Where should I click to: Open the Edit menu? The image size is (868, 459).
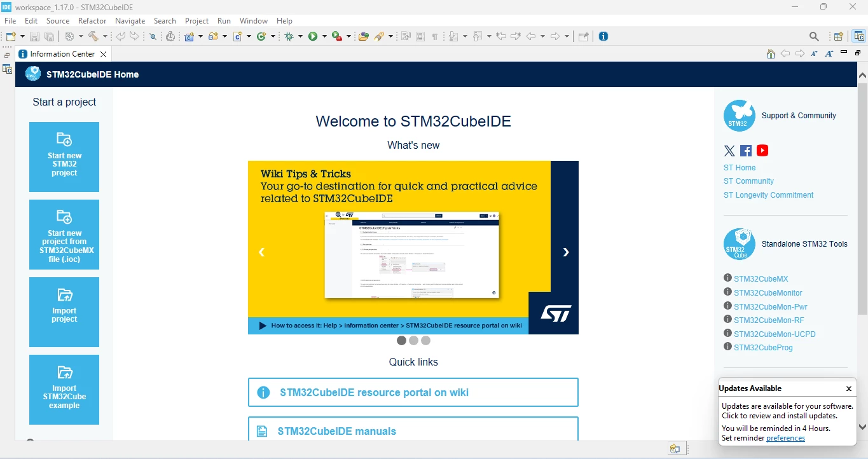click(31, 21)
